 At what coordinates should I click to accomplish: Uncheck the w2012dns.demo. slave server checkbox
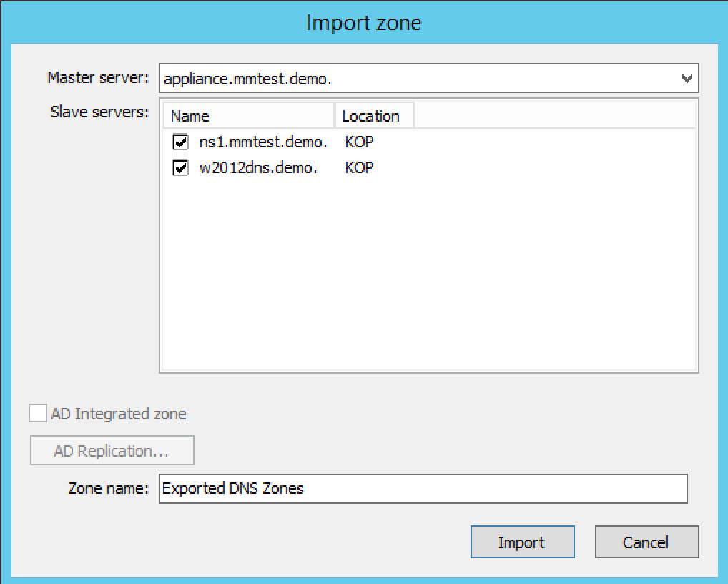180,168
